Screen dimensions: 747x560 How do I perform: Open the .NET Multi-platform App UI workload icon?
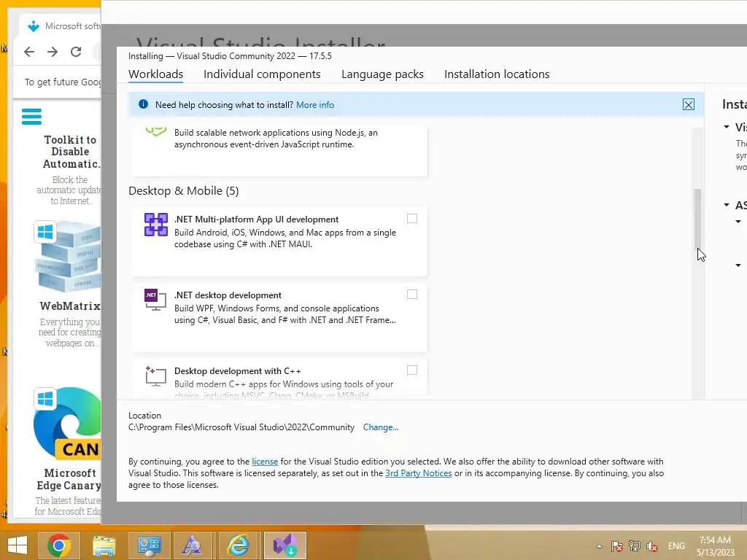tap(156, 225)
